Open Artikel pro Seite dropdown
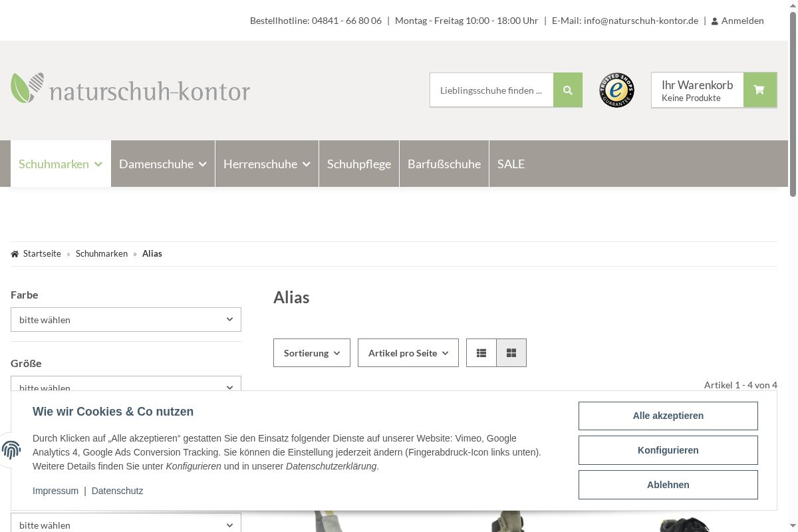This screenshot has height=532, width=798. (408, 353)
